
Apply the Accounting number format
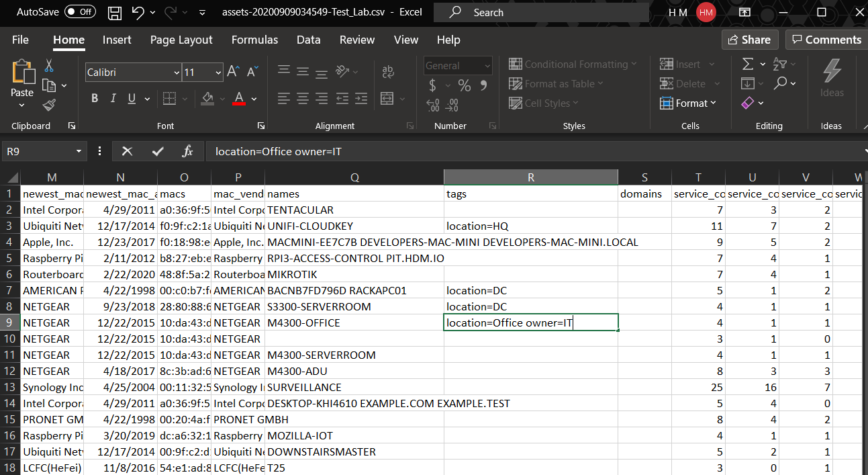(x=433, y=85)
